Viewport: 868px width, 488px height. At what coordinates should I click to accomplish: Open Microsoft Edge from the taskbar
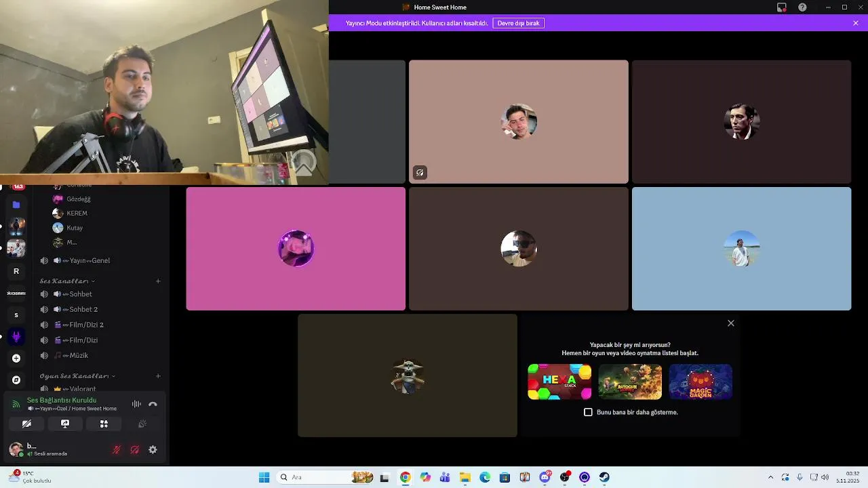(x=485, y=477)
